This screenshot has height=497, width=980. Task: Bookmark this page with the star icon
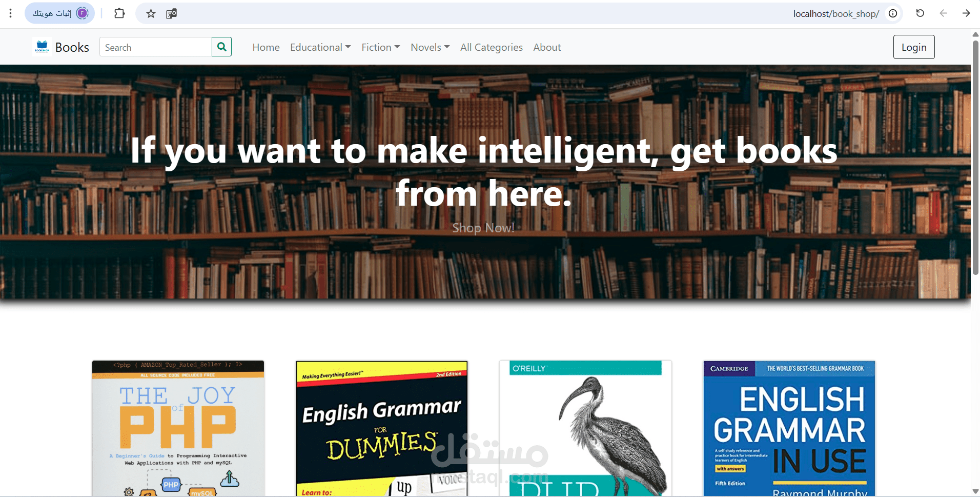151,13
